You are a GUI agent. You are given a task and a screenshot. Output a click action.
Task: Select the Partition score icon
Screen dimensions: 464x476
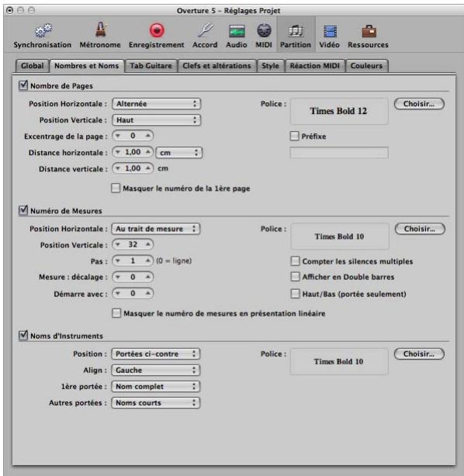[296, 31]
